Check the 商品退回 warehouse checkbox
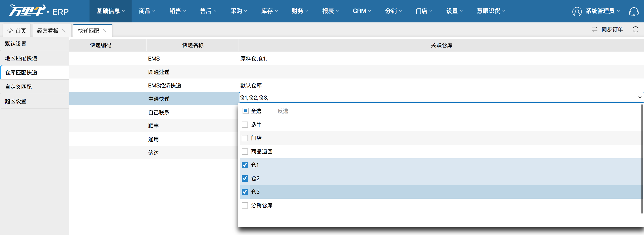 (x=245, y=152)
